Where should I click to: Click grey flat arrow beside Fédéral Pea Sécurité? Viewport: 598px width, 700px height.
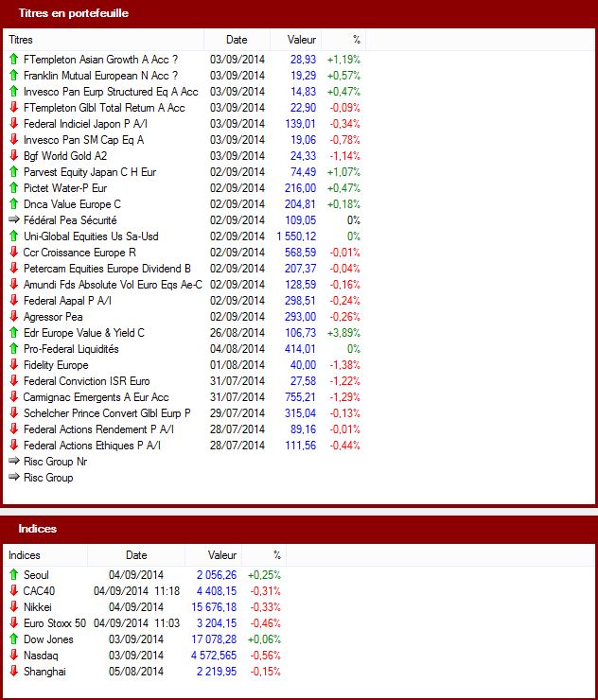pos(14,219)
